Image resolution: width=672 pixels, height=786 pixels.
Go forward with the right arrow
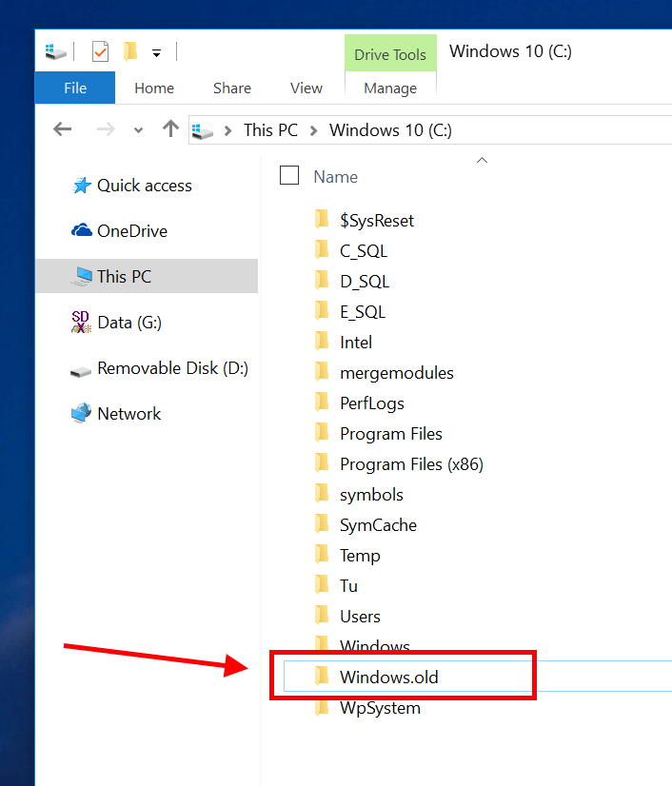(x=106, y=129)
